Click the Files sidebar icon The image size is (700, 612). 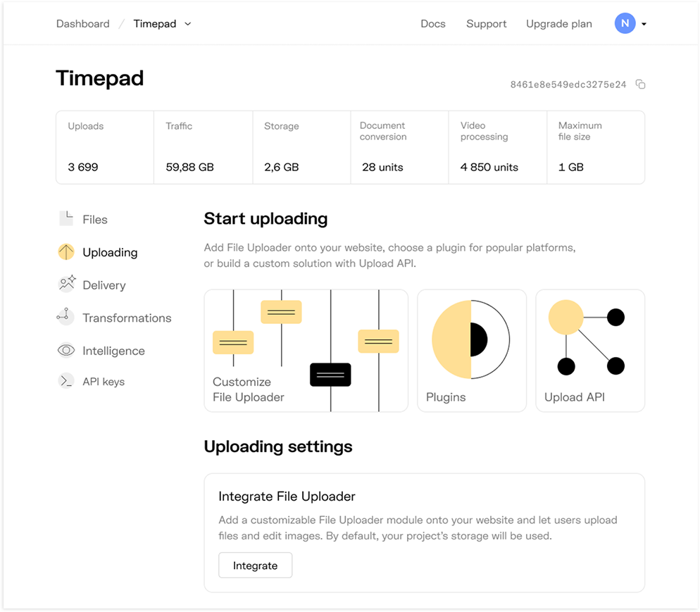(x=66, y=219)
